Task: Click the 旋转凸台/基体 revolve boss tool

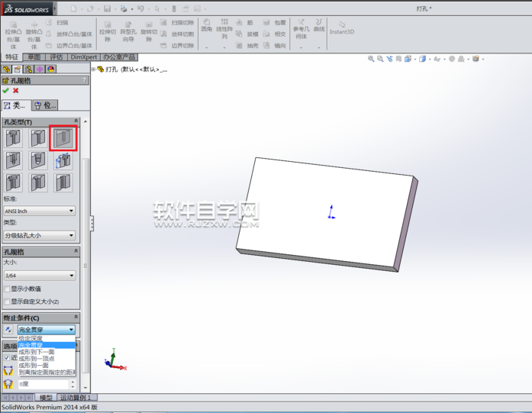Action: [x=34, y=35]
